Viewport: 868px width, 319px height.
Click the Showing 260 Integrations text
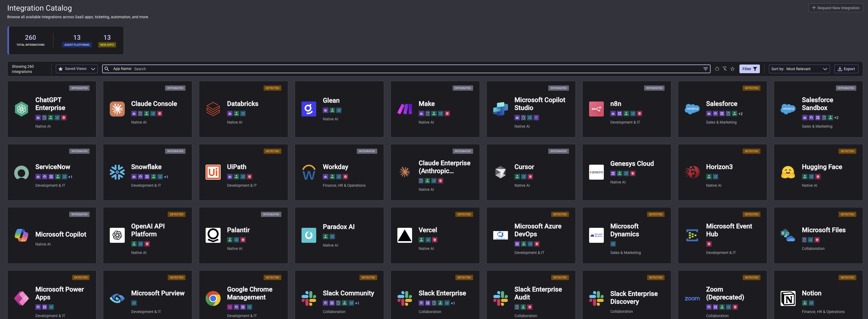pos(23,69)
